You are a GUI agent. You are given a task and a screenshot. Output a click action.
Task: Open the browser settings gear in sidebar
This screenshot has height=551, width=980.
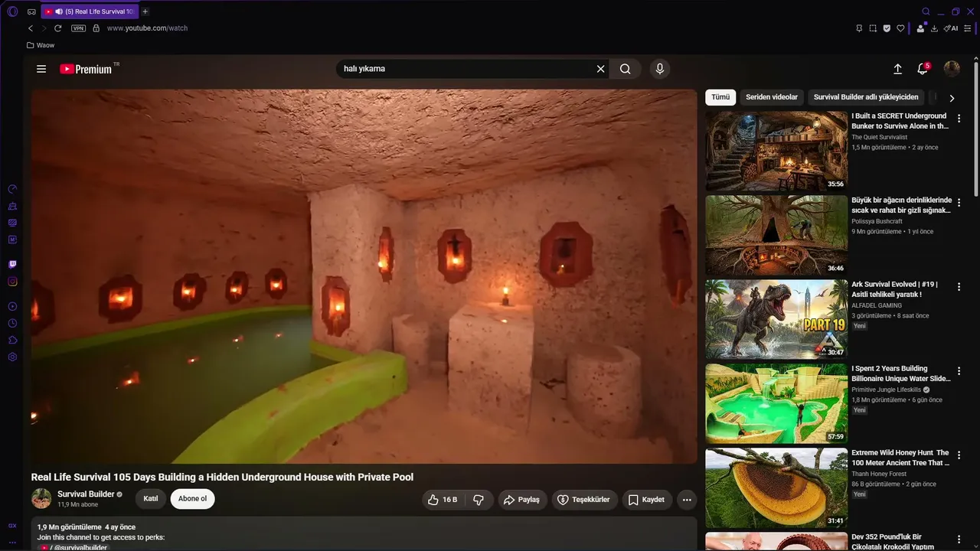tap(12, 357)
